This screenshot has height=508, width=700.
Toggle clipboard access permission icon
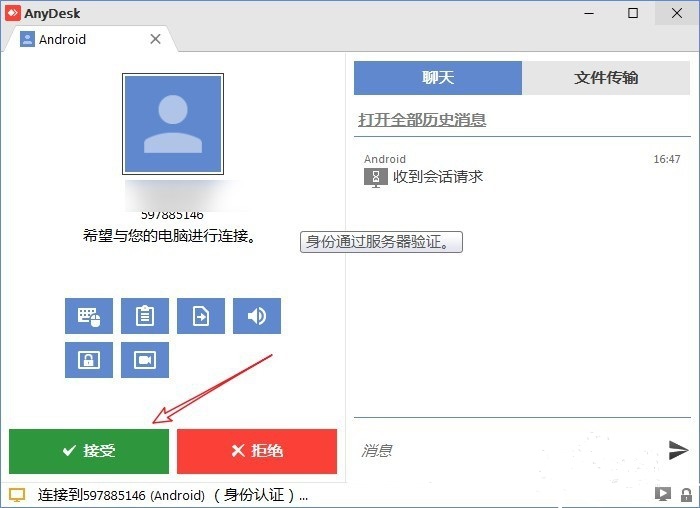click(x=145, y=316)
